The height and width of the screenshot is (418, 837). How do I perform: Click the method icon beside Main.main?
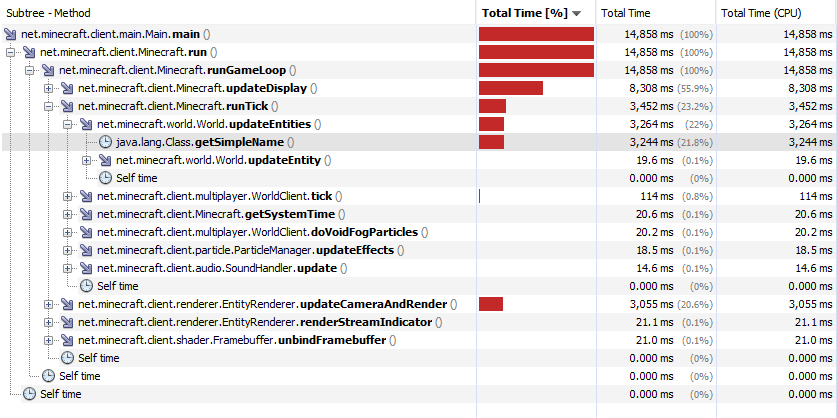tap(10, 34)
